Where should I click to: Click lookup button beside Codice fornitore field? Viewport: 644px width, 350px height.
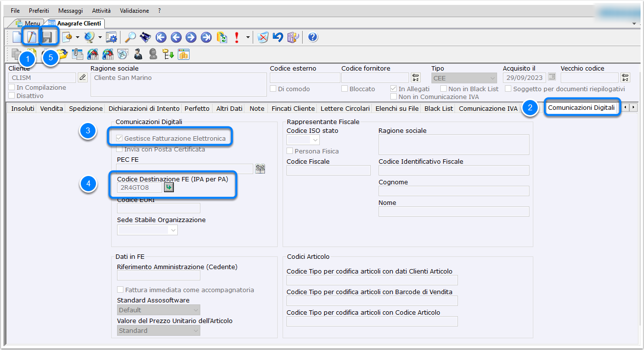pos(416,77)
